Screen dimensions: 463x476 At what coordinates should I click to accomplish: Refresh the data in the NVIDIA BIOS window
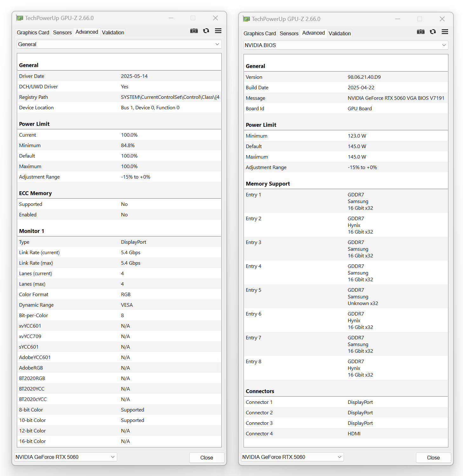[x=433, y=32]
